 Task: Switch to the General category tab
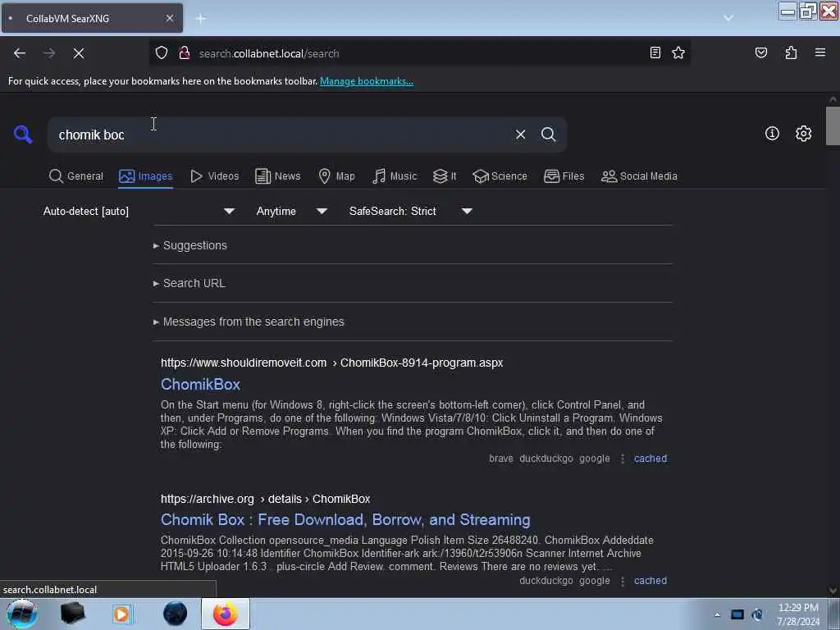[x=76, y=176]
